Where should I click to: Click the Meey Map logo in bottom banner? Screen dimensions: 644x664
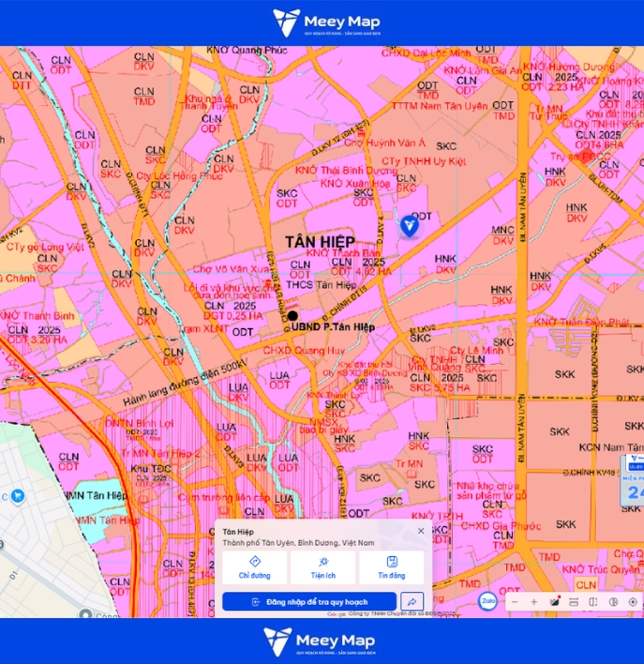click(x=320, y=641)
